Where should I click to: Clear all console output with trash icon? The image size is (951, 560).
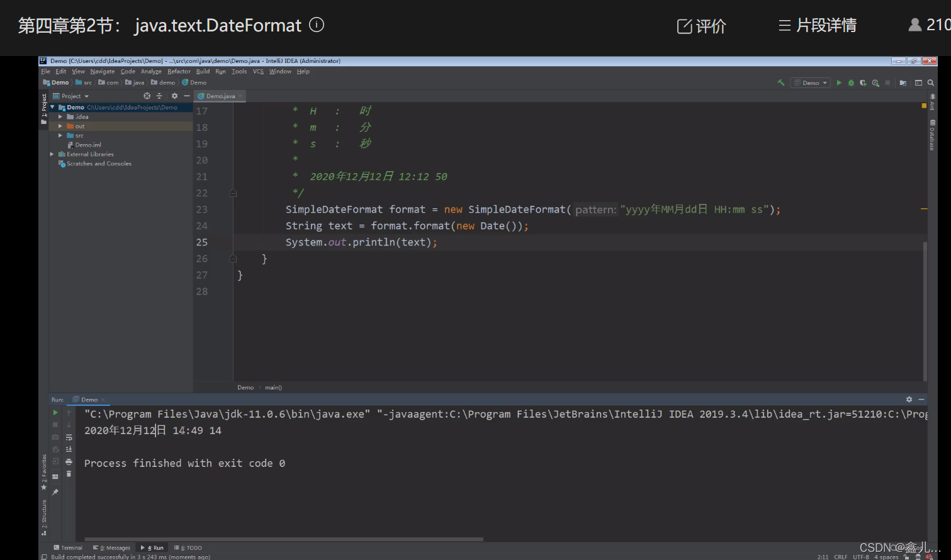[x=69, y=474]
